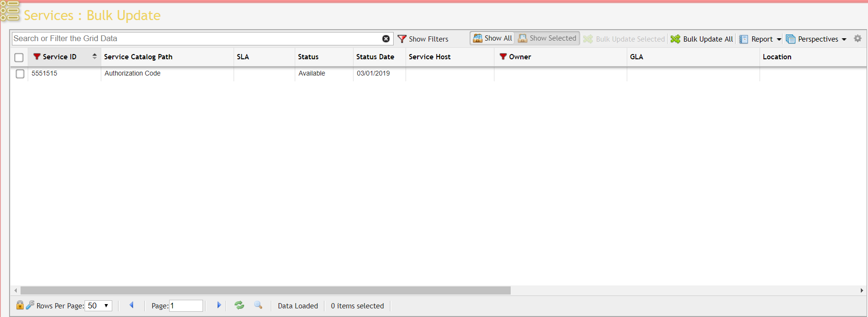Image resolution: width=868 pixels, height=317 pixels.
Task: Go to previous page arrow
Action: pos(131,305)
